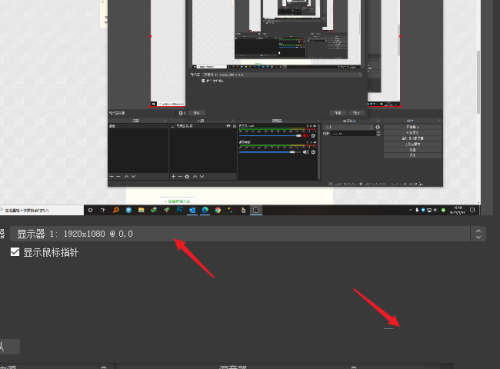Click the Edge browser icon in previewed taskbar
500x369 pixels.
[205, 210]
